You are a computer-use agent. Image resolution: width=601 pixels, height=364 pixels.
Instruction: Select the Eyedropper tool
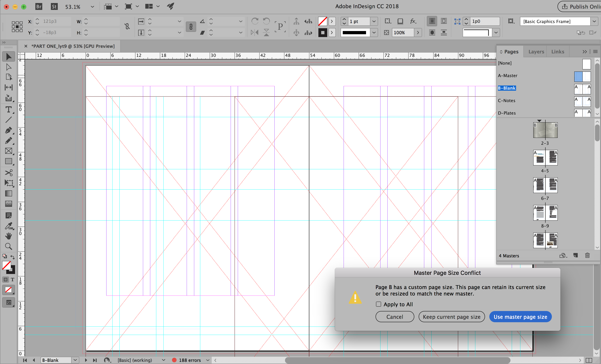click(9, 226)
